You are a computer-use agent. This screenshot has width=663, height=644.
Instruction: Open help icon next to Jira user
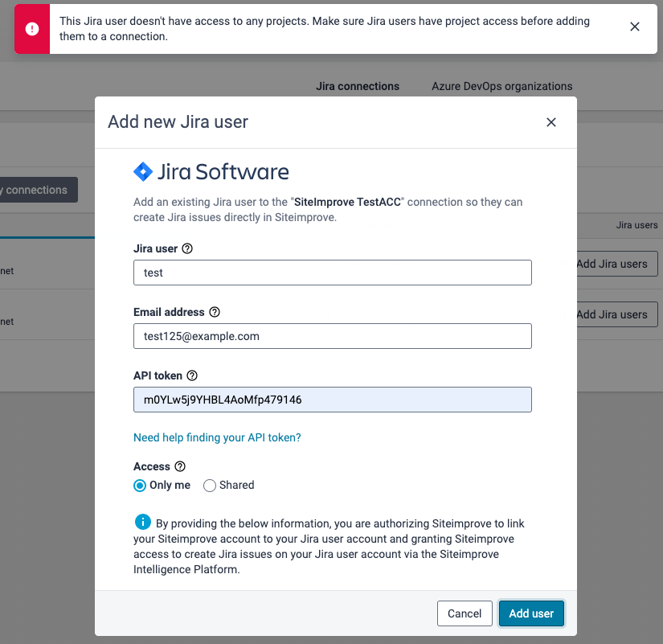click(x=187, y=248)
